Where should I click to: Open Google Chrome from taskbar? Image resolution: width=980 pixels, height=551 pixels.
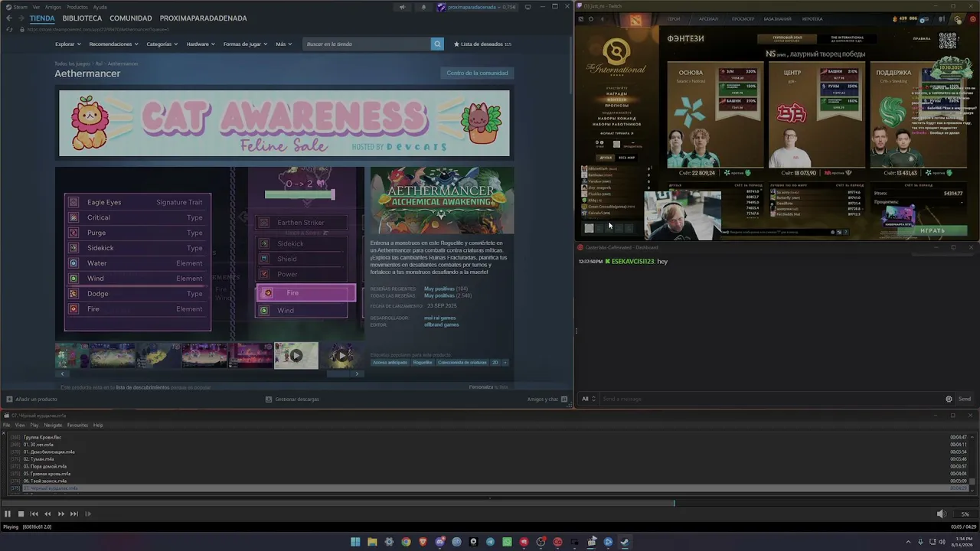(x=406, y=542)
